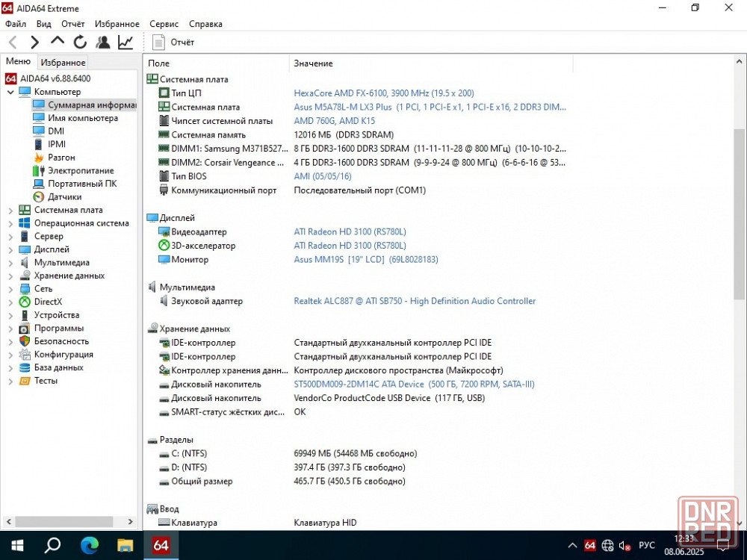747x560 pixels.
Task: Click the Программы icon in the sidebar
Action: [25, 328]
